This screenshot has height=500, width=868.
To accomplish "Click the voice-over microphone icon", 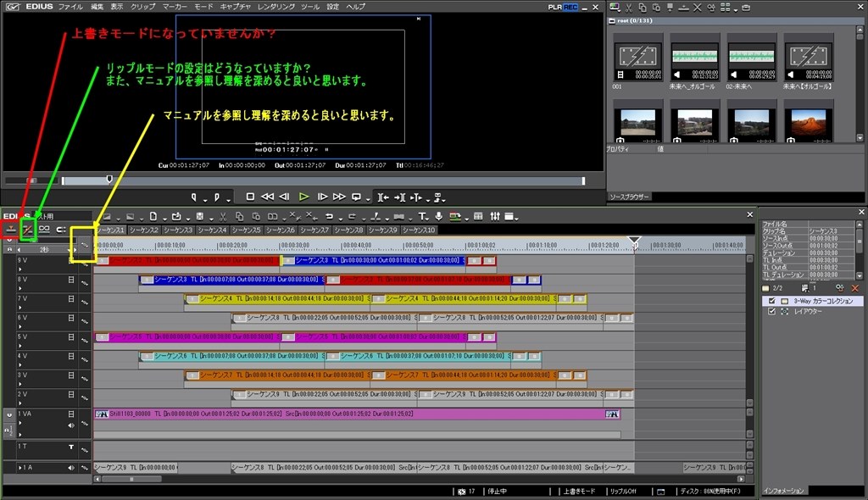I will [438, 216].
